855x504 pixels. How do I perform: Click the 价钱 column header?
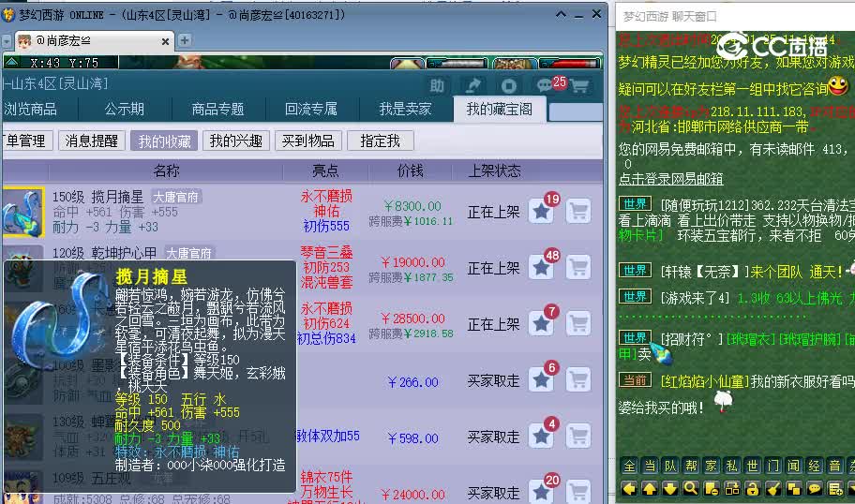(410, 171)
